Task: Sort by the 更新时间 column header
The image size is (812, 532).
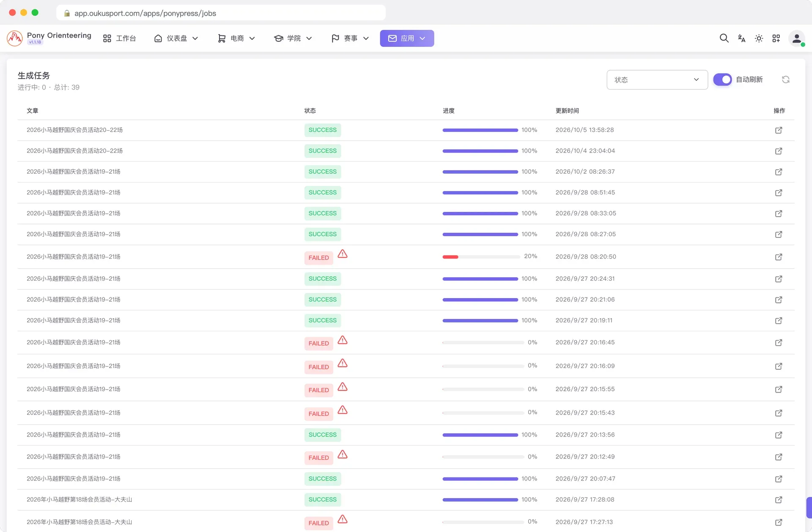Action: [x=567, y=111]
